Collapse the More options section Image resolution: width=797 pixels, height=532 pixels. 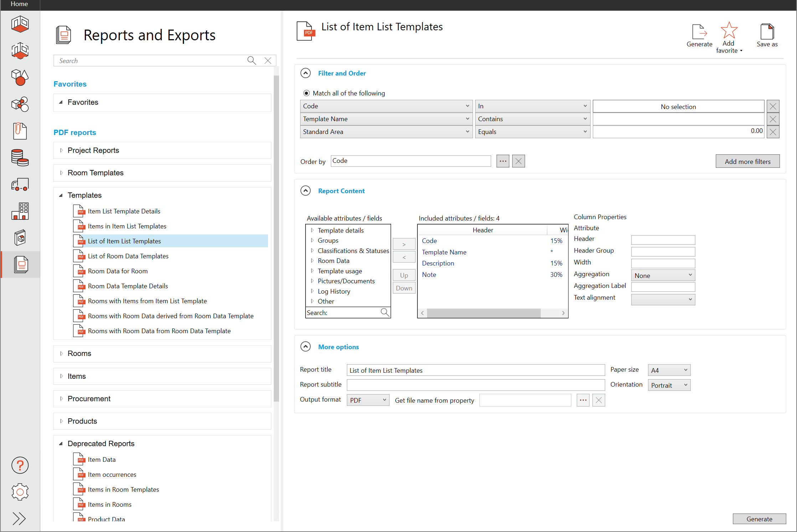pyautogui.click(x=305, y=347)
